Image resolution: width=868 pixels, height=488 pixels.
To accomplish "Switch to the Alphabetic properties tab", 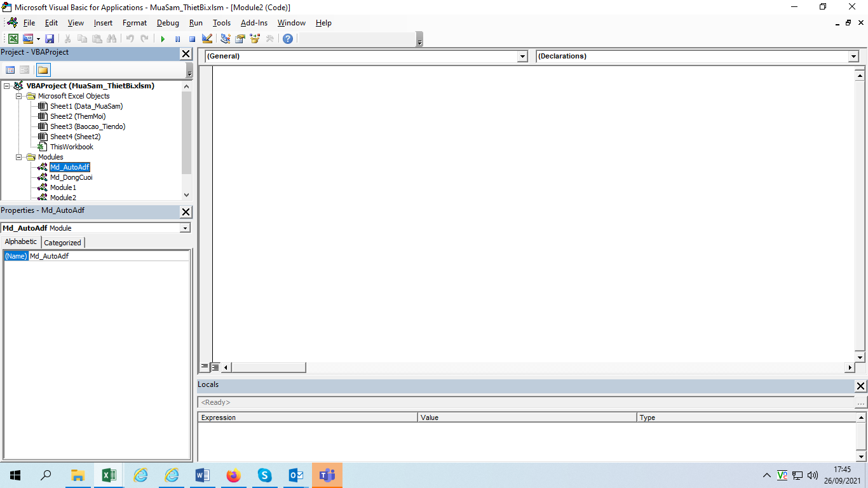I will coord(21,242).
